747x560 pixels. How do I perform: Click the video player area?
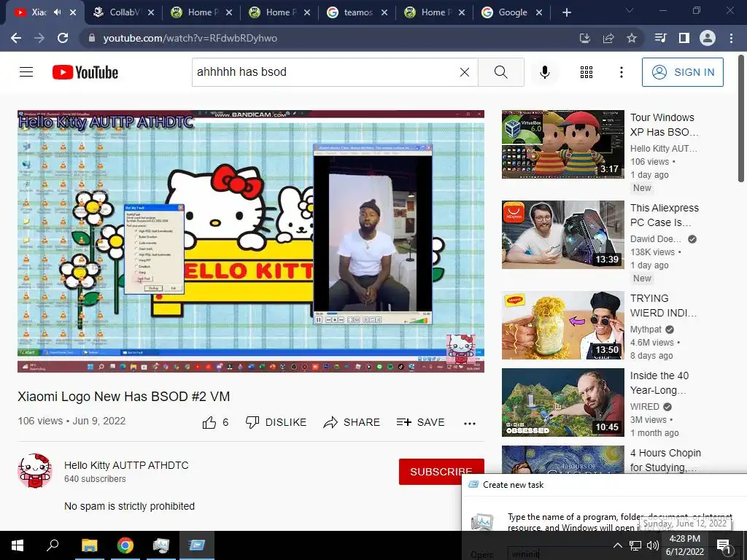(251, 241)
